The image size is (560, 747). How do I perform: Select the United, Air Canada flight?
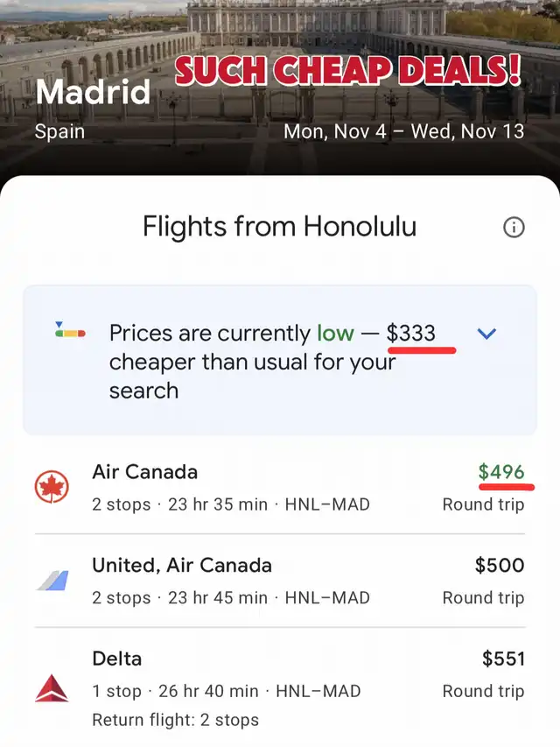coord(262,581)
